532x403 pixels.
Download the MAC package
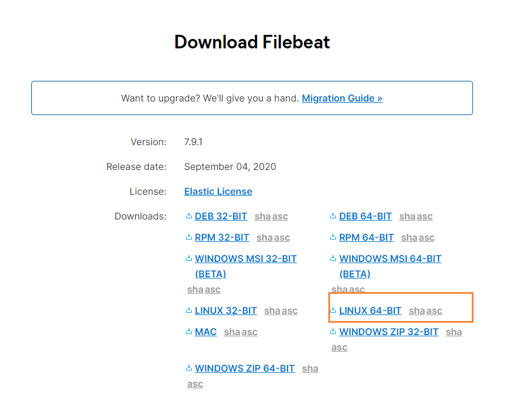click(205, 332)
